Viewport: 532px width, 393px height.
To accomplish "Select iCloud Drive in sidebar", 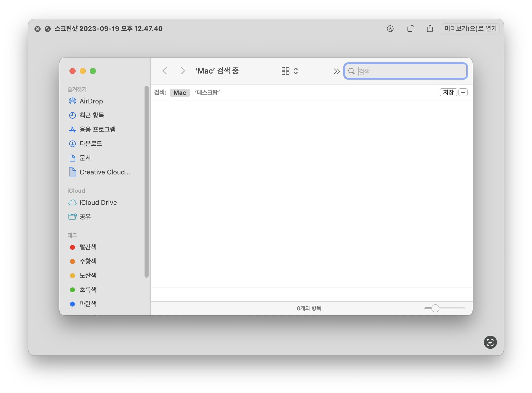I will [x=98, y=203].
